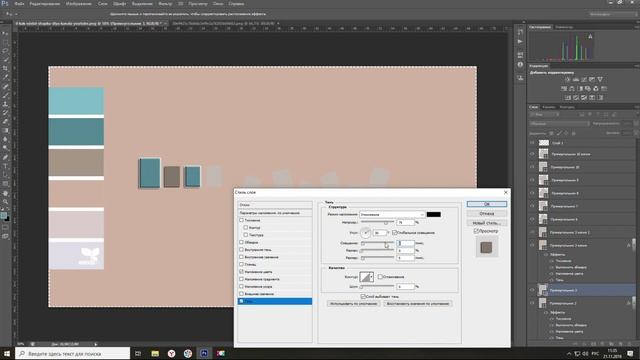Select the Eyedropper tool

click(5, 77)
